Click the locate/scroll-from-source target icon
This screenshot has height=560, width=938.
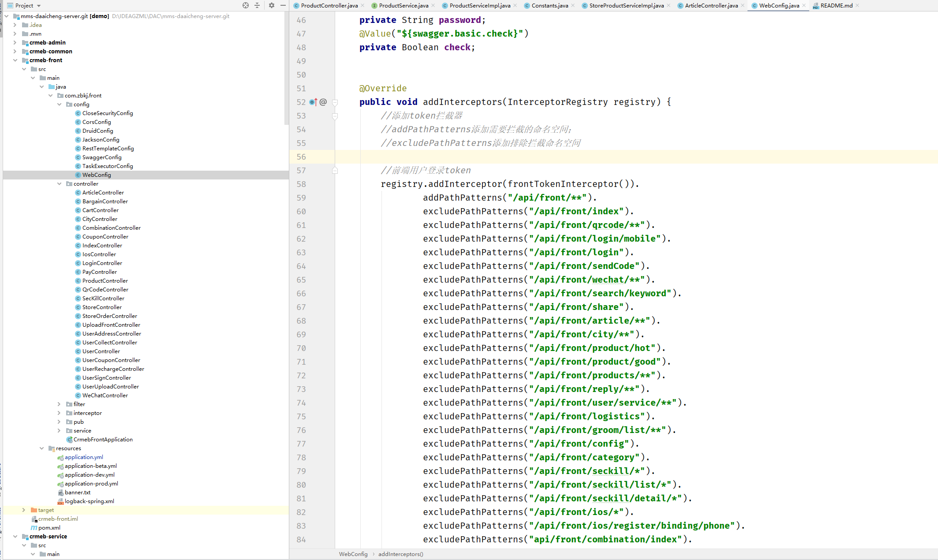click(x=246, y=5)
